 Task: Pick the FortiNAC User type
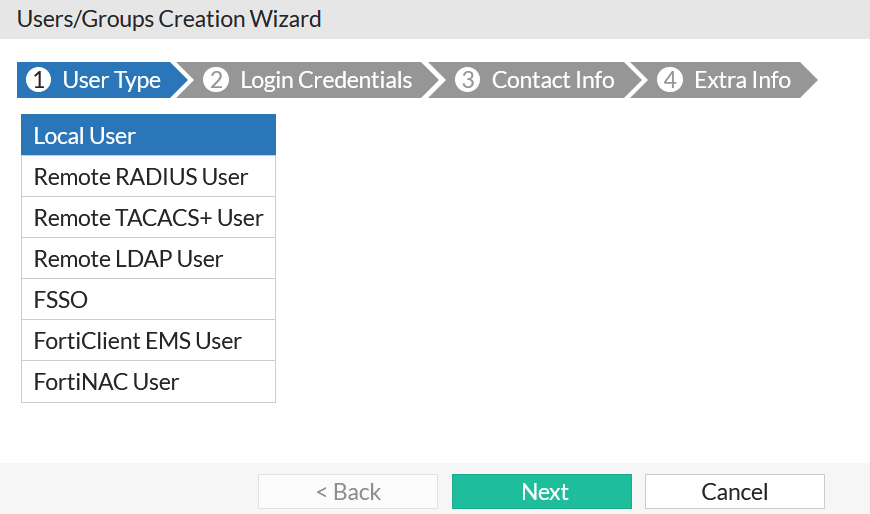coord(148,382)
